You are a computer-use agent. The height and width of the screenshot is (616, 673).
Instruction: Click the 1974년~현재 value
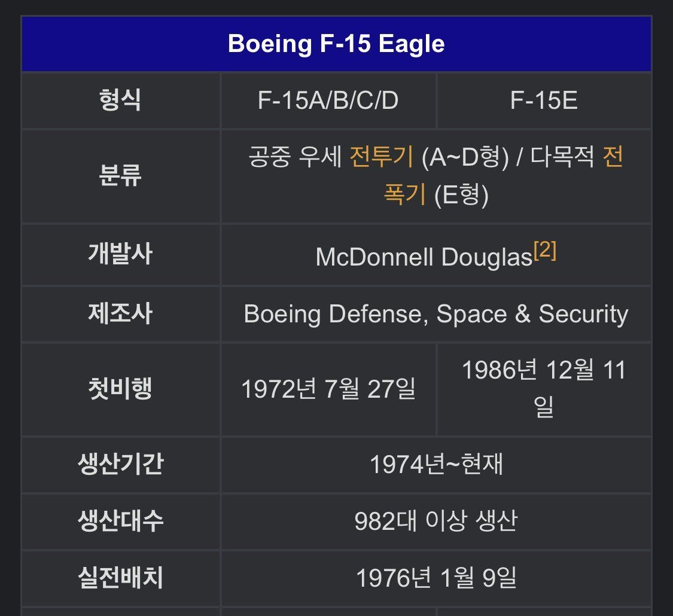436,465
